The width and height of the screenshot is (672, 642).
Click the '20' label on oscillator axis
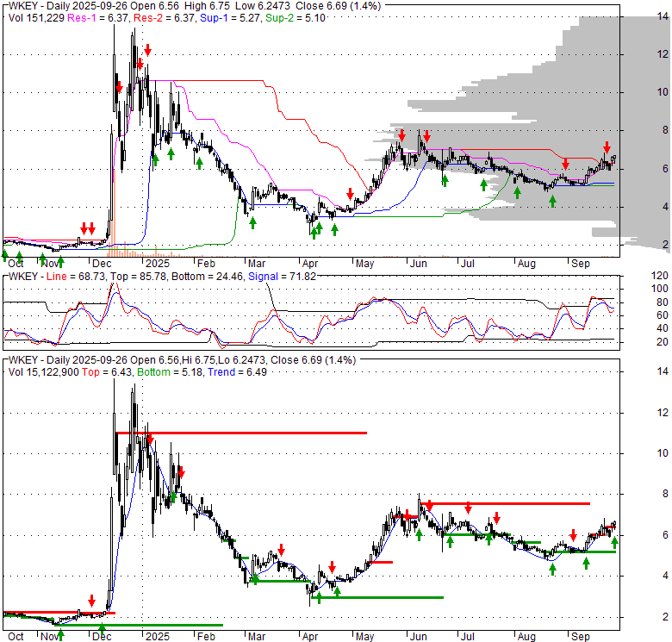click(x=663, y=342)
